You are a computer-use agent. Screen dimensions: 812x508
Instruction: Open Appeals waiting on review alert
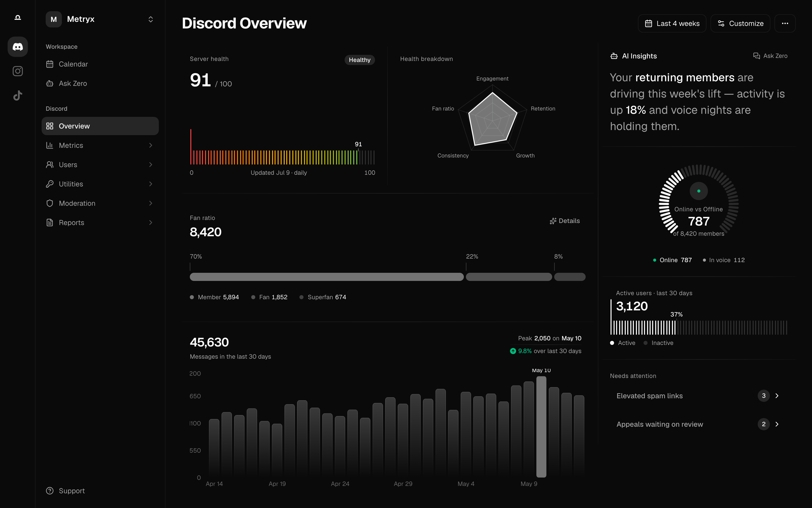[699, 424]
